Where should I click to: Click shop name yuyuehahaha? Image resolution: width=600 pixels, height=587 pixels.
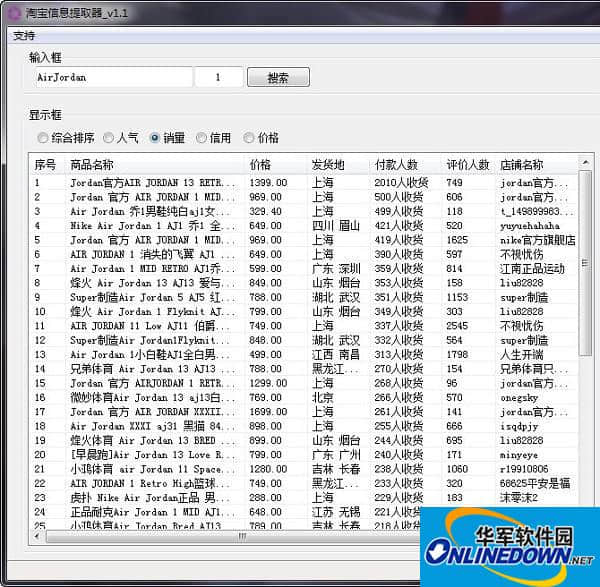[x=530, y=226]
